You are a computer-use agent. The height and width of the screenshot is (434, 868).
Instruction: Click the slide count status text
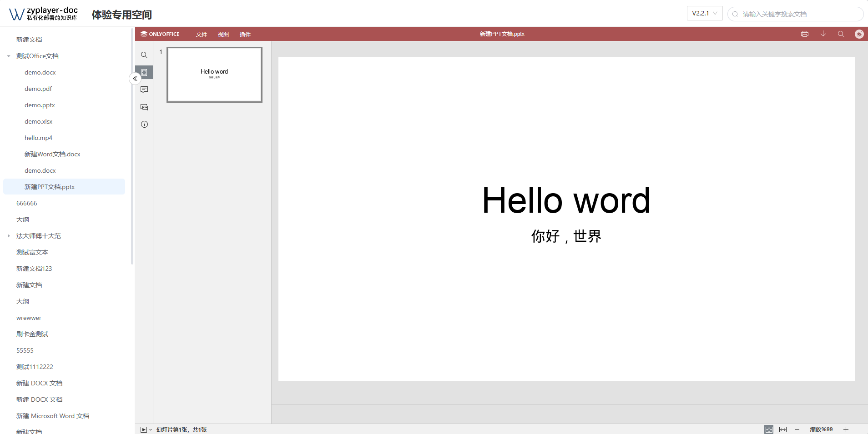[x=182, y=429]
